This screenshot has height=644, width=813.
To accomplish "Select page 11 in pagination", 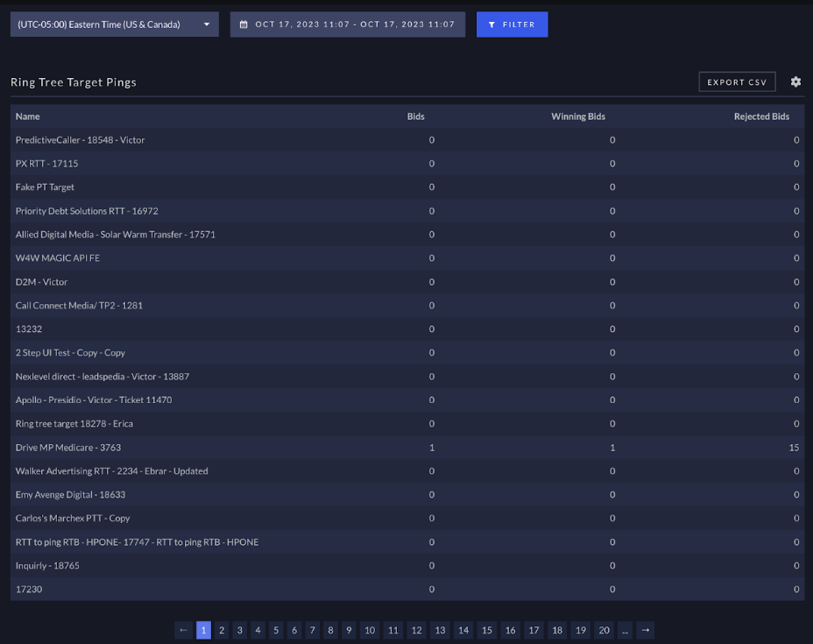I will click(392, 630).
